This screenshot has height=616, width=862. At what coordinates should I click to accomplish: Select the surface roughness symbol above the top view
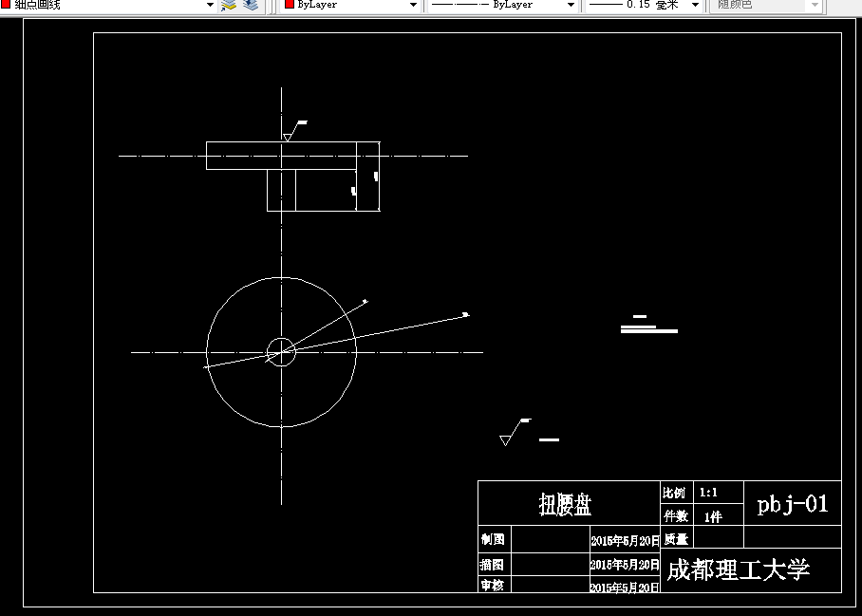pyautogui.click(x=294, y=131)
